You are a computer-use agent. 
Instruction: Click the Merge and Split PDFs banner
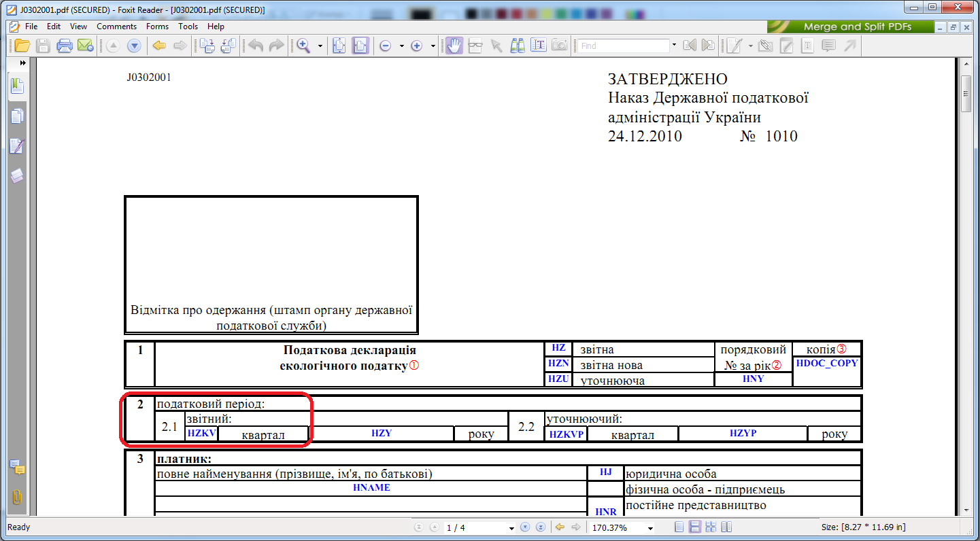click(849, 27)
